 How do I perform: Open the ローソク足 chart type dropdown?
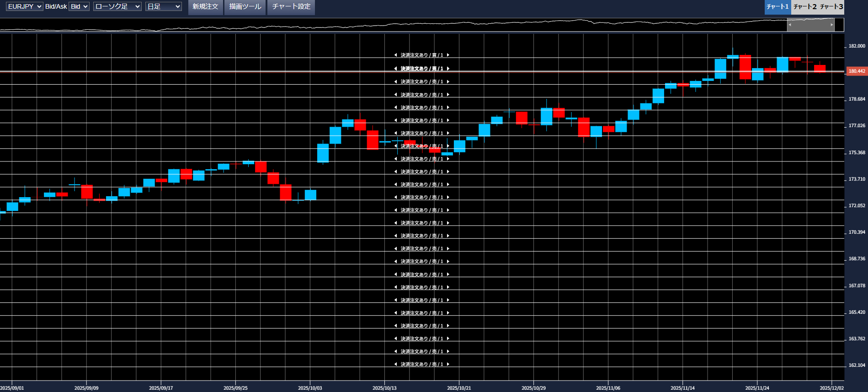[x=117, y=6]
